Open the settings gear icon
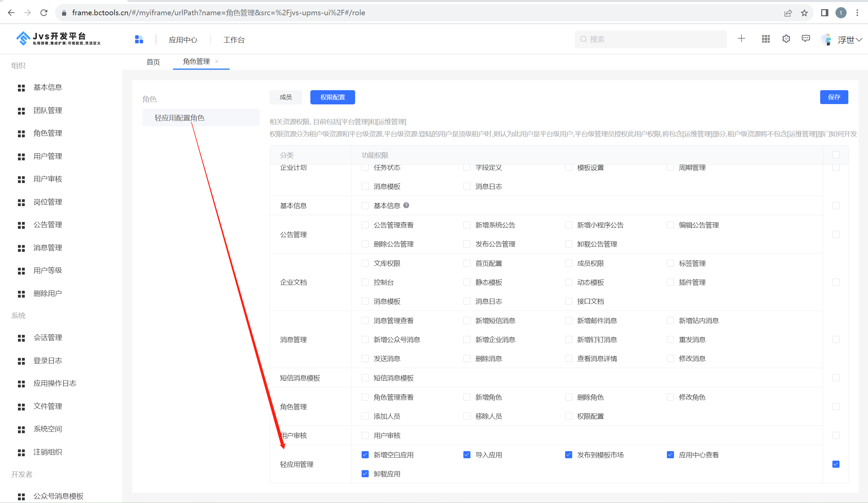 (x=786, y=39)
